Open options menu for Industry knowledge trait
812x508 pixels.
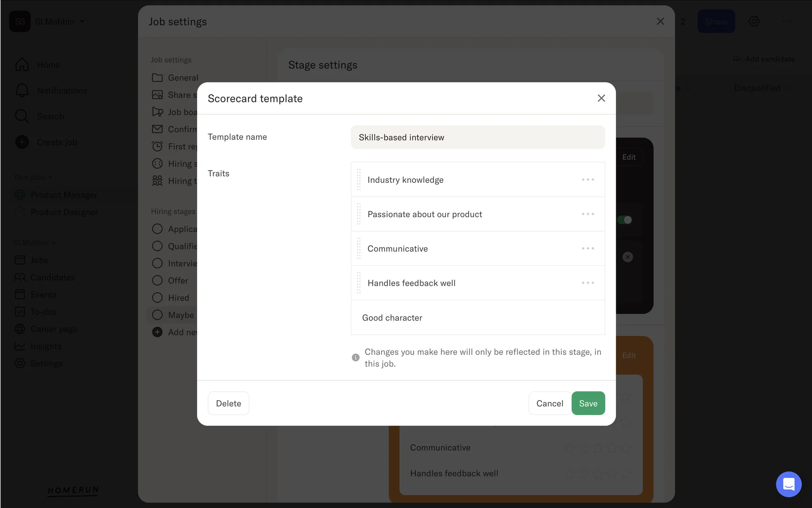(x=587, y=179)
